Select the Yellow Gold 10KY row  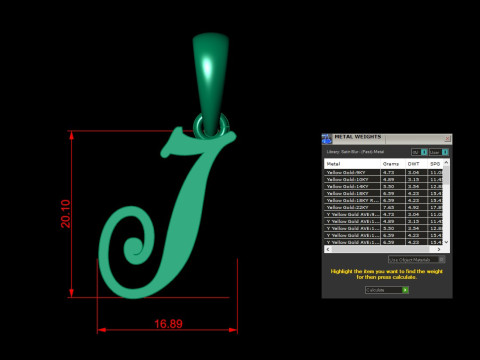coord(384,179)
